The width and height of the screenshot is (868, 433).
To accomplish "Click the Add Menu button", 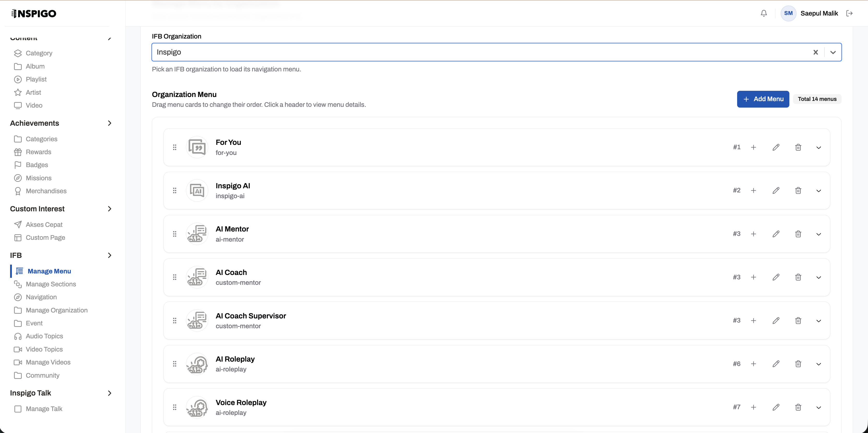I will tap(763, 99).
